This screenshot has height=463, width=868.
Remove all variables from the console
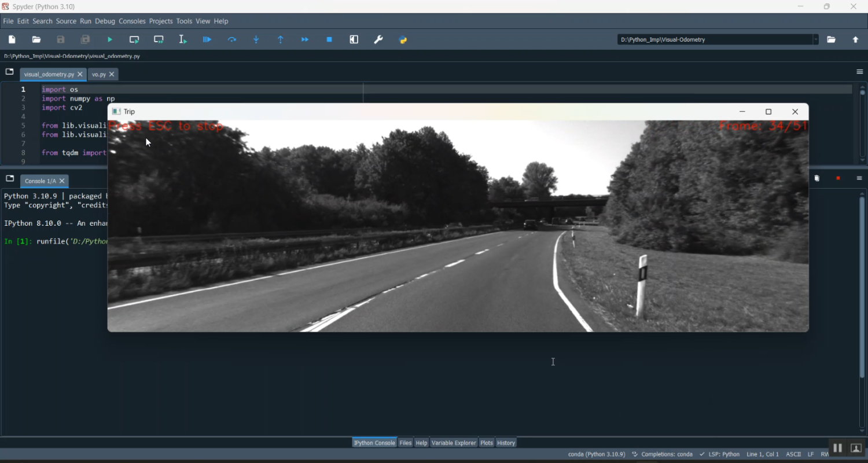[x=816, y=178]
